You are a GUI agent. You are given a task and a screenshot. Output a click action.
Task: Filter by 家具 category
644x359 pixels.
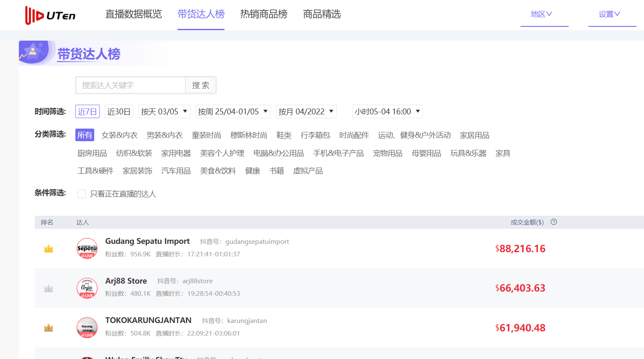tap(503, 153)
